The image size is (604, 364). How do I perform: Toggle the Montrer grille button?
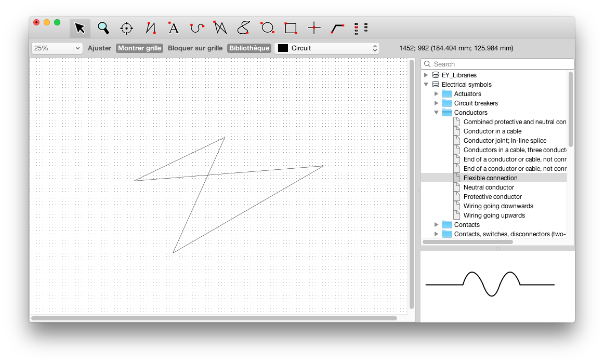pos(139,48)
